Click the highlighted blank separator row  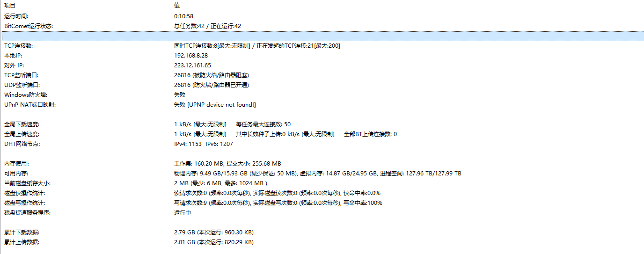[322, 36]
